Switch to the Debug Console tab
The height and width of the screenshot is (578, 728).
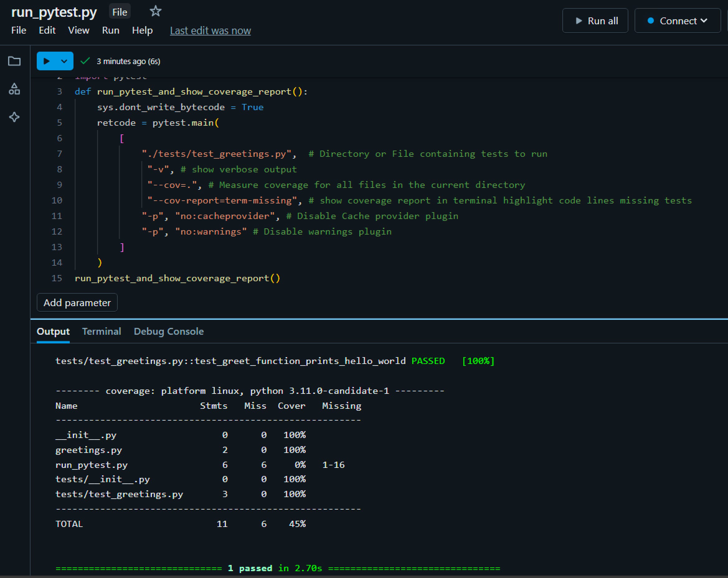(x=168, y=331)
